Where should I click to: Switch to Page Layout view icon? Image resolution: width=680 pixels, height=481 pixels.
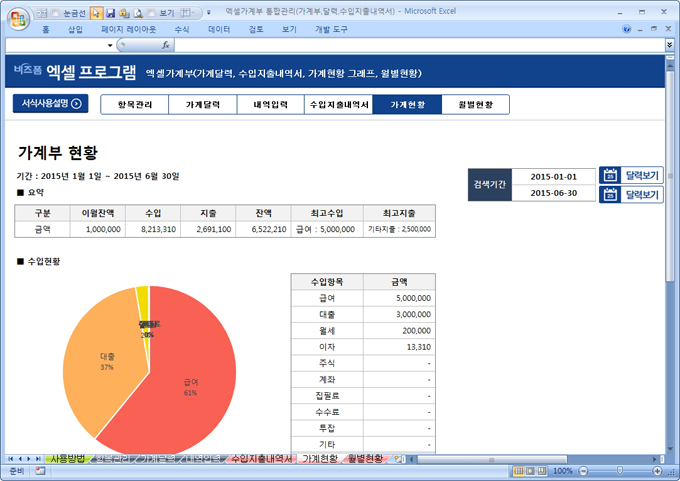[530, 471]
